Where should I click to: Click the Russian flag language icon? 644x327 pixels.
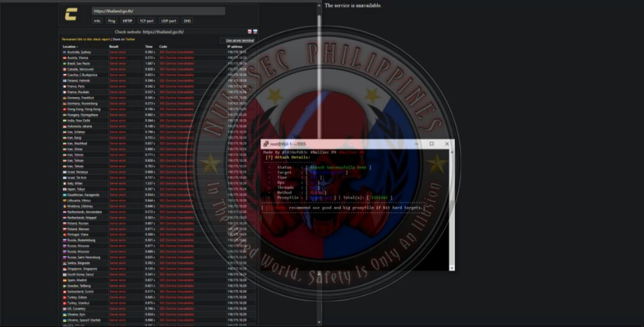(x=255, y=32)
